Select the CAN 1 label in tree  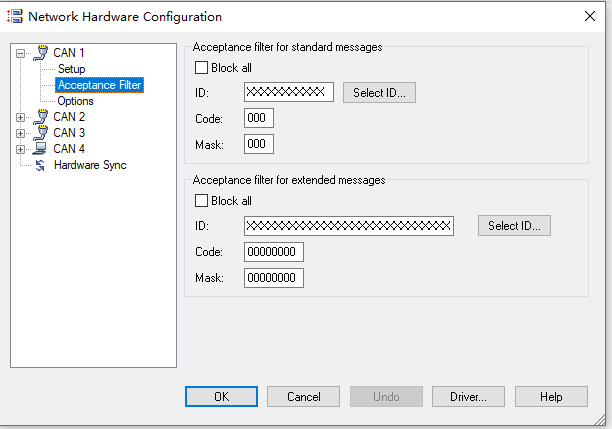coord(69,53)
